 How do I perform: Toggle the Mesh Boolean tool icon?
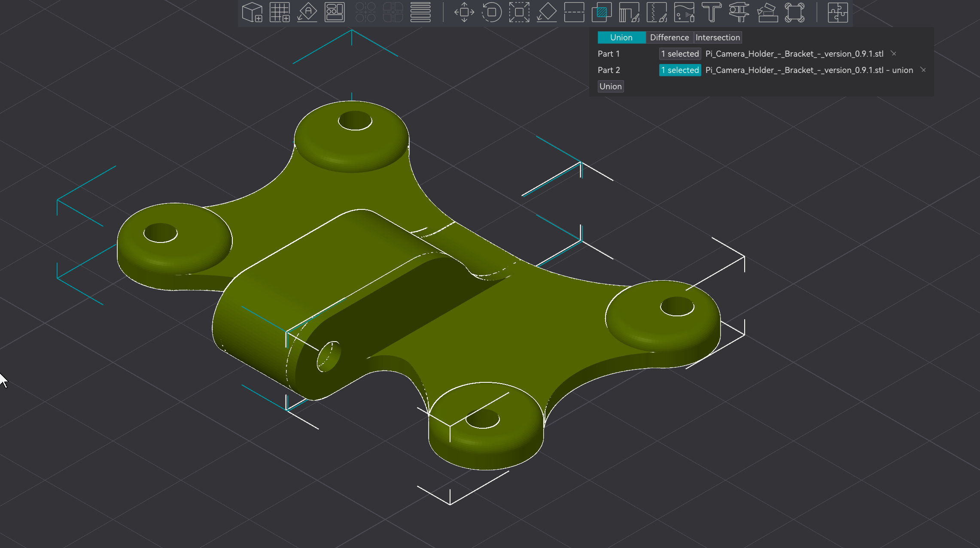click(x=602, y=12)
